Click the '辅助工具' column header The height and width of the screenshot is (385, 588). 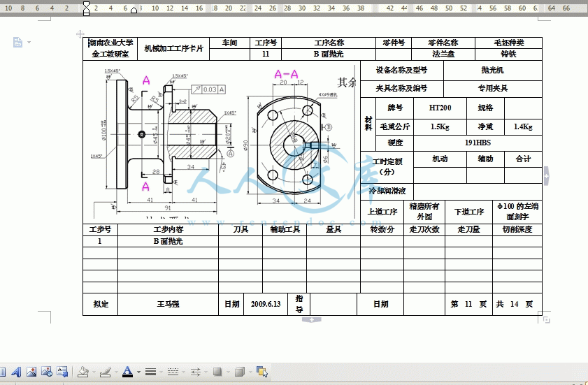coord(285,230)
